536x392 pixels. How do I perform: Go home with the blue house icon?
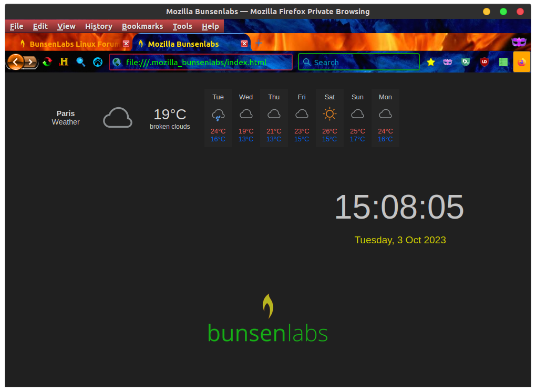(x=97, y=62)
